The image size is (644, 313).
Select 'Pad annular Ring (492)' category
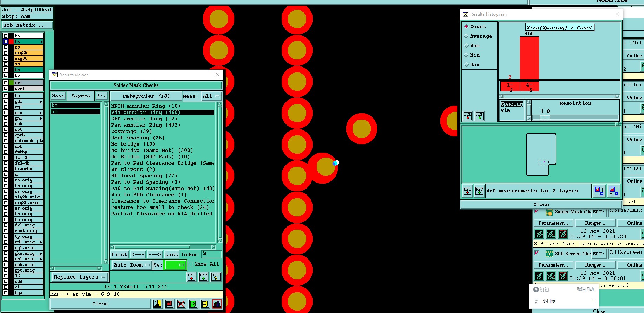[162, 125]
